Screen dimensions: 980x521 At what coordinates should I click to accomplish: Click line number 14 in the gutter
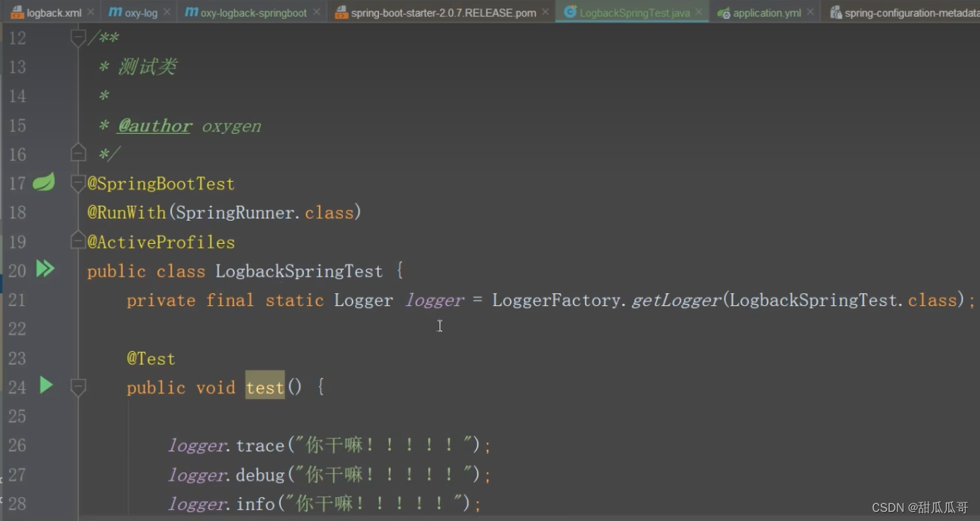pyautogui.click(x=17, y=96)
